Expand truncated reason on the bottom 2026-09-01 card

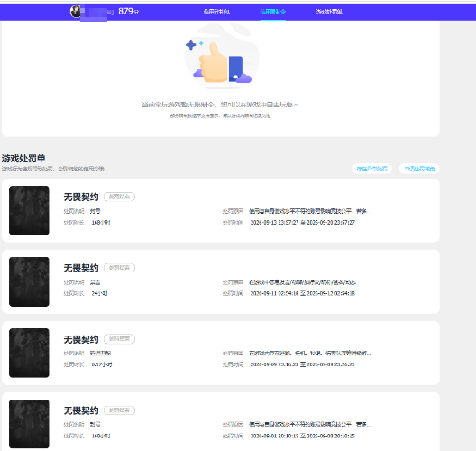pos(309,424)
